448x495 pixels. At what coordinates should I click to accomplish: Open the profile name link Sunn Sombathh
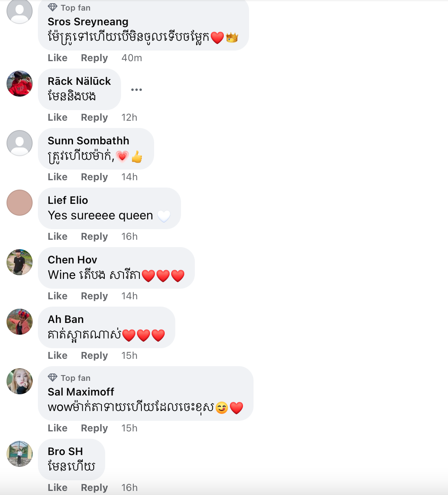click(x=88, y=141)
